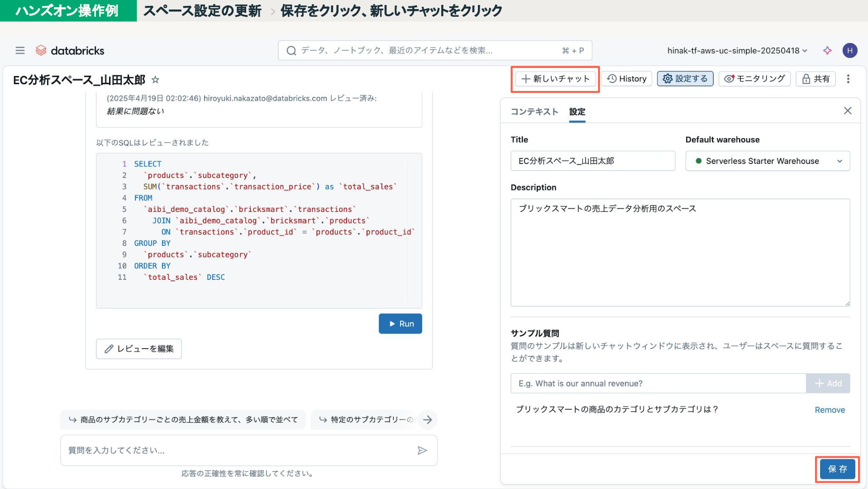Click the 保存 save button
Screen dimensions: 868x489
837,469
